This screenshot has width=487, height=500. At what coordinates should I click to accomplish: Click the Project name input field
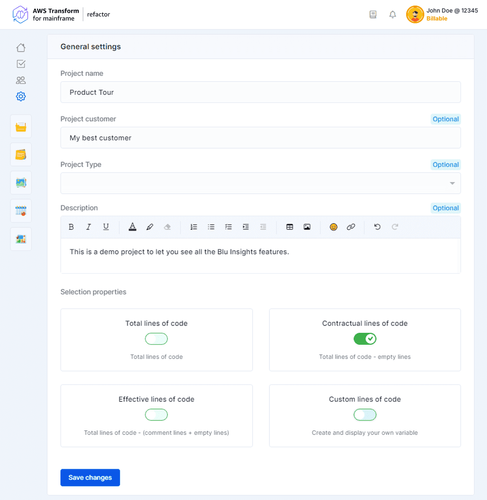[x=260, y=92]
